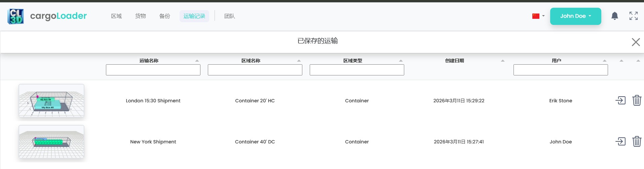Toggle fullscreen mode

(634, 16)
